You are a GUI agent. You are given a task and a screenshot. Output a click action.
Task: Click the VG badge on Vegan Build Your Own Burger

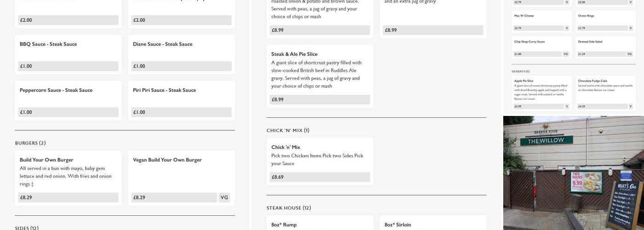coord(224,198)
